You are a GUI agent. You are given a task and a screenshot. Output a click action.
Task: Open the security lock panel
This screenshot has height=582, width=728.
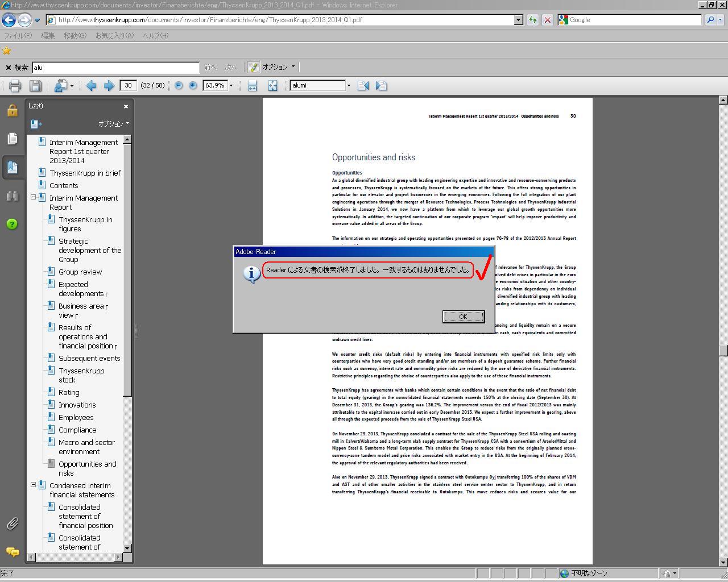coord(12,110)
